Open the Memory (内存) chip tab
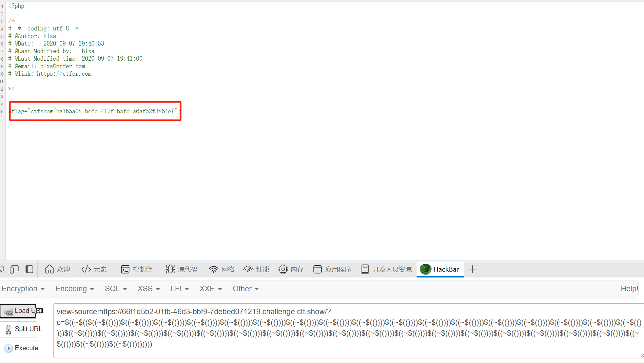The width and height of the screenshot is (644, 363). click(291, 269)
